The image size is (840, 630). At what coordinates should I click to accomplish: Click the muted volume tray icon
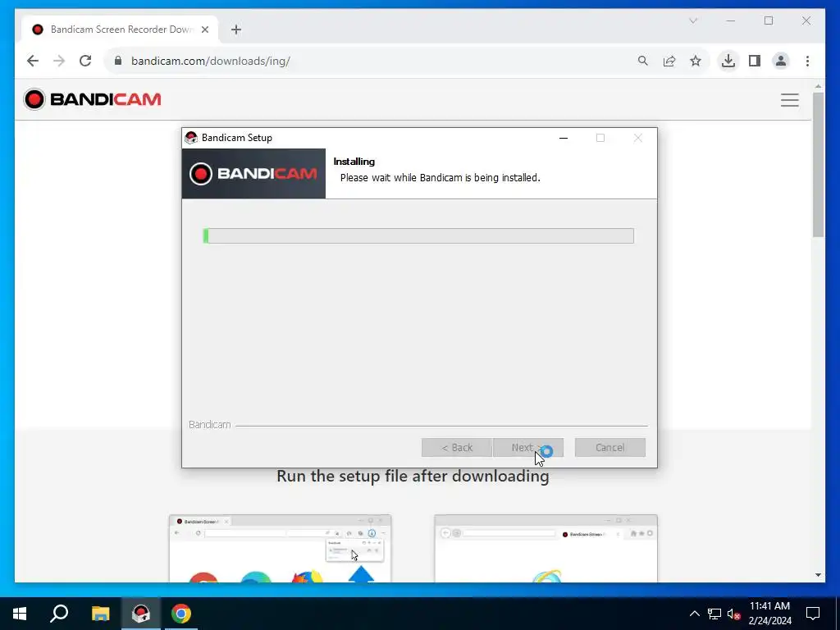[733, 614]
